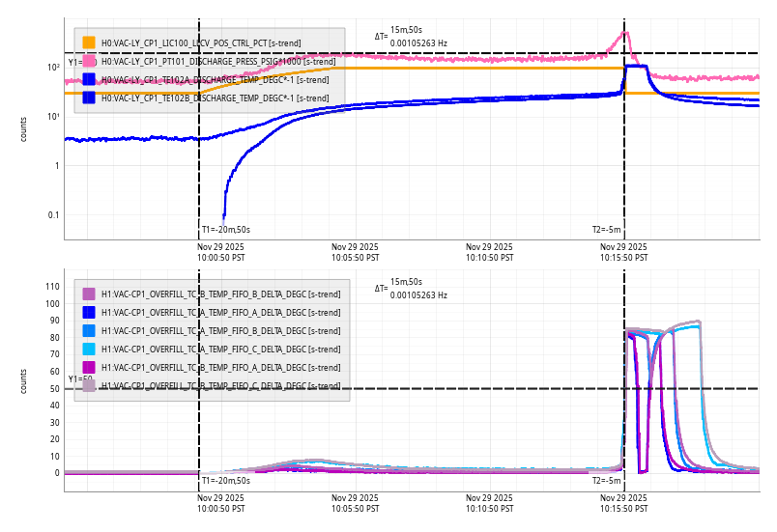This screenshot has width=777, height=532.
Task: Click the T2=-5m cursor label in lower plot
Action: tap(606, 480)
